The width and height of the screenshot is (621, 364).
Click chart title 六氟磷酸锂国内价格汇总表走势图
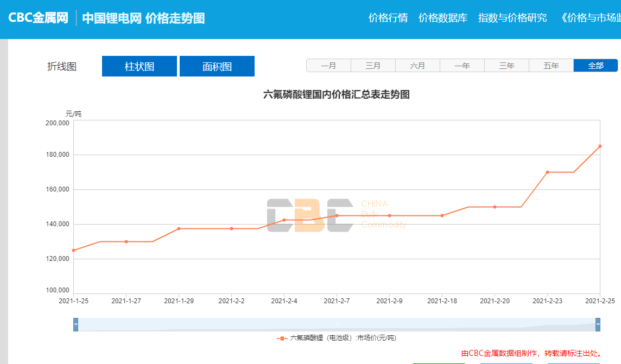click(336, 94)
